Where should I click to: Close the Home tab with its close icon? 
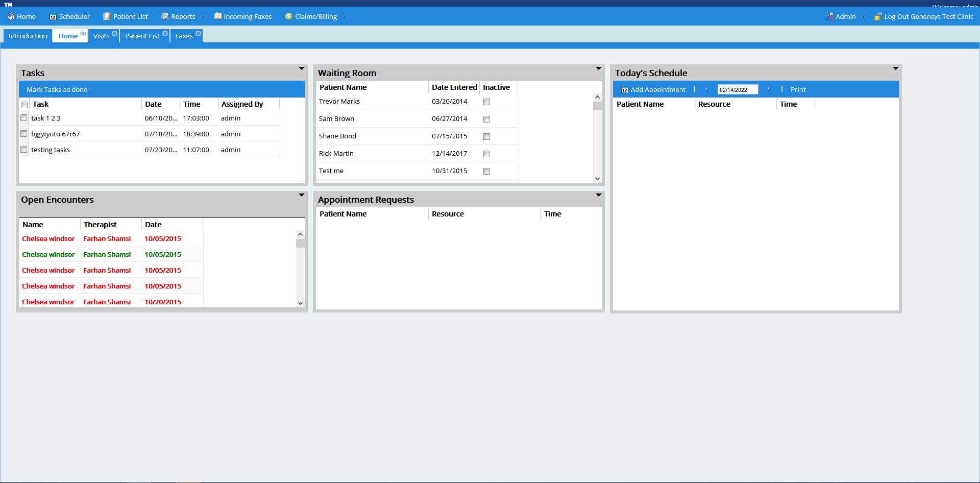(83, 34)
